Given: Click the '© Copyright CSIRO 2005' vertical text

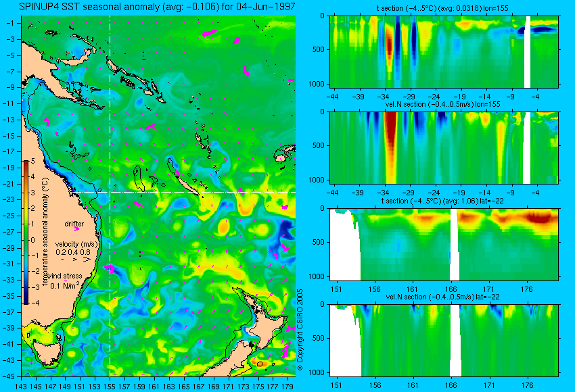Looking at the screenshot, I should pyautogui.click(x=300, y=330).
